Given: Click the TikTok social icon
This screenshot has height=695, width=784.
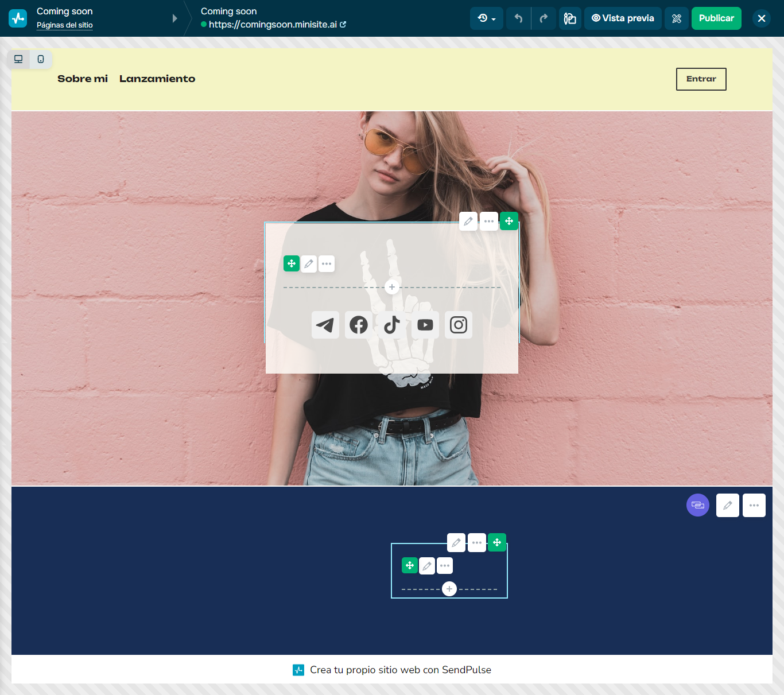Looking at the screenshot, I should pos(391,325).
